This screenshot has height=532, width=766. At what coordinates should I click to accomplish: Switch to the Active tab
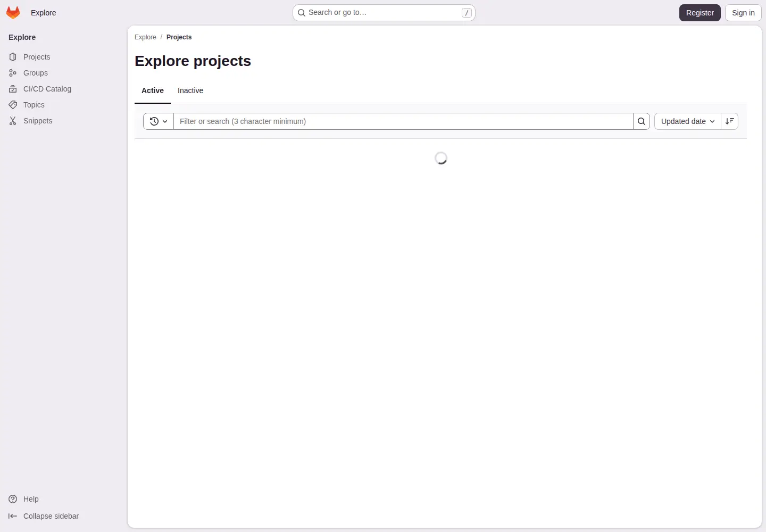(153, 90)
